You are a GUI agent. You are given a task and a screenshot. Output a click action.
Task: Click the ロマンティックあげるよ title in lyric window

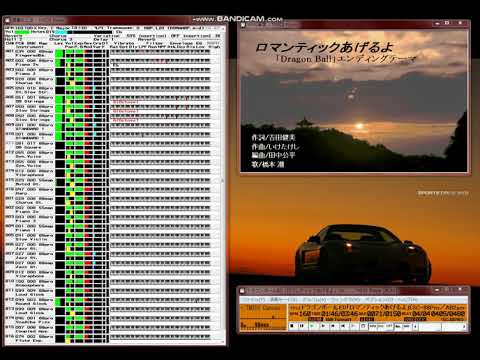325,47
